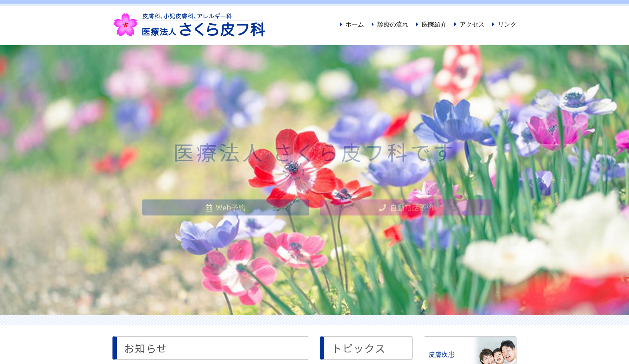The height and width of the screenshot is (364, 629).
Task: Click the phone icon in 自動電話予約 button
Action: tap(383, 207)
